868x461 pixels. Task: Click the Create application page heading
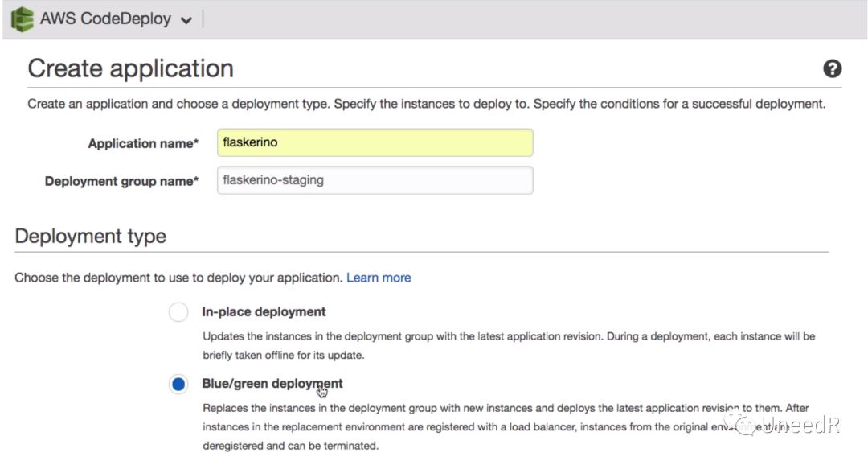tap(131, 68)
